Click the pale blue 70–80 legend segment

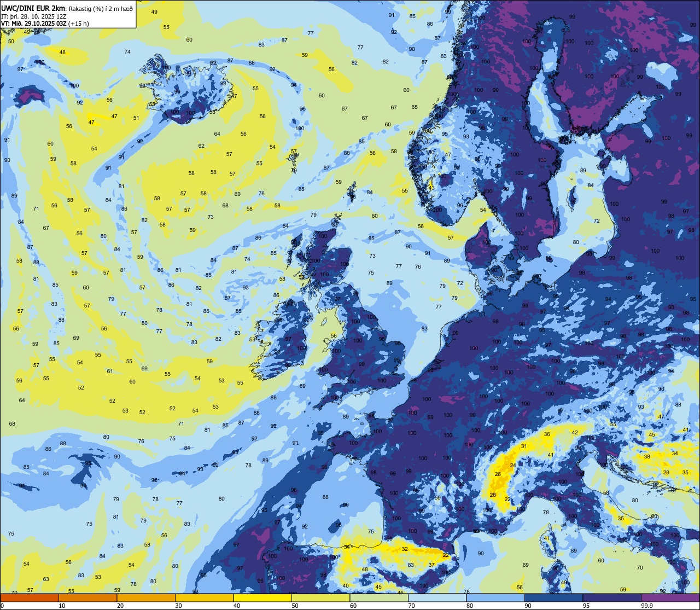(437, 597)
